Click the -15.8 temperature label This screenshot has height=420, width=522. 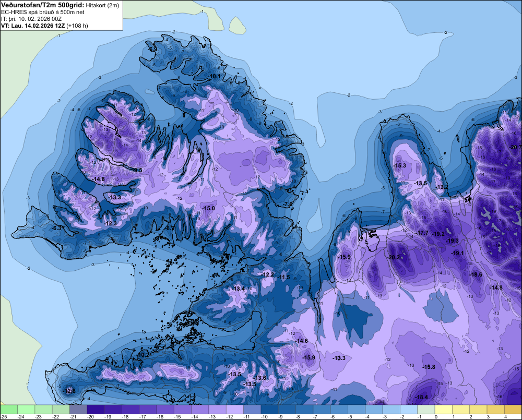[429, 367]
